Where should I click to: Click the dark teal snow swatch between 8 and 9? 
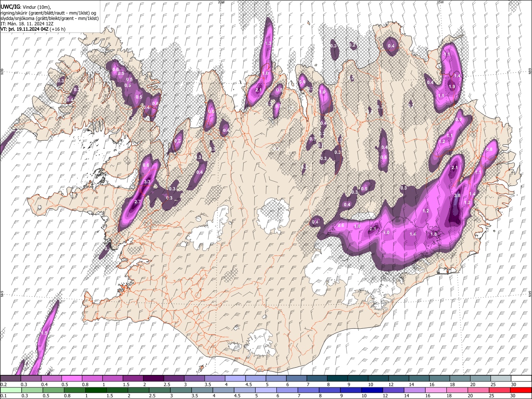337,379
